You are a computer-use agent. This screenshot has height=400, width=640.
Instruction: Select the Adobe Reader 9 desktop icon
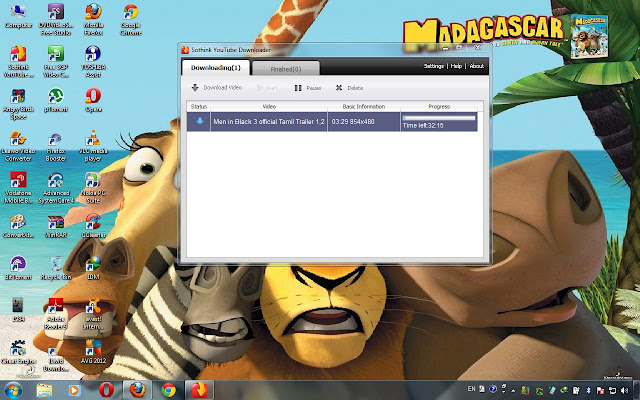(x=56, y=314)
